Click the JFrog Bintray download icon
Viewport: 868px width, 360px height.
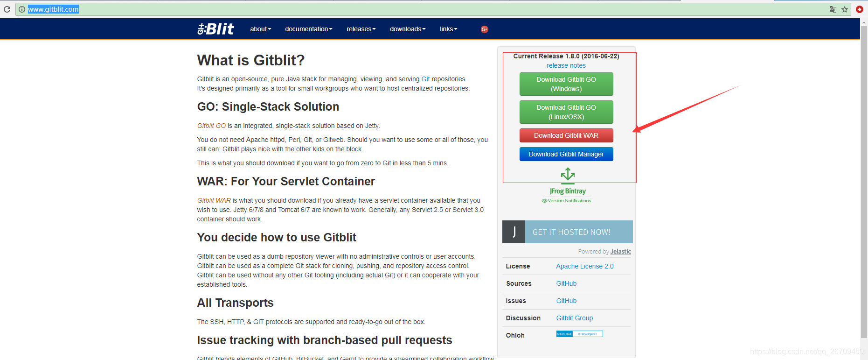point(568,175)
